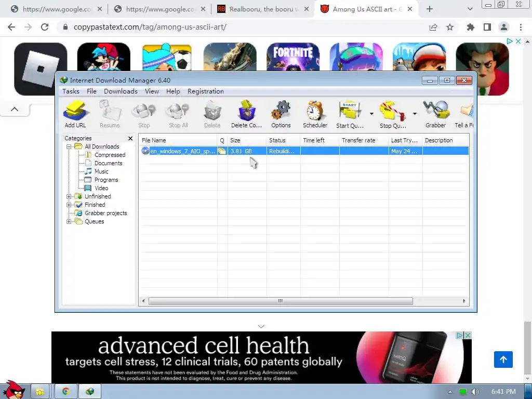Open Chrome from the taskbar
The width and height of the screenshot is (532, 399).
pyautogui.click(x=66, y=392)
